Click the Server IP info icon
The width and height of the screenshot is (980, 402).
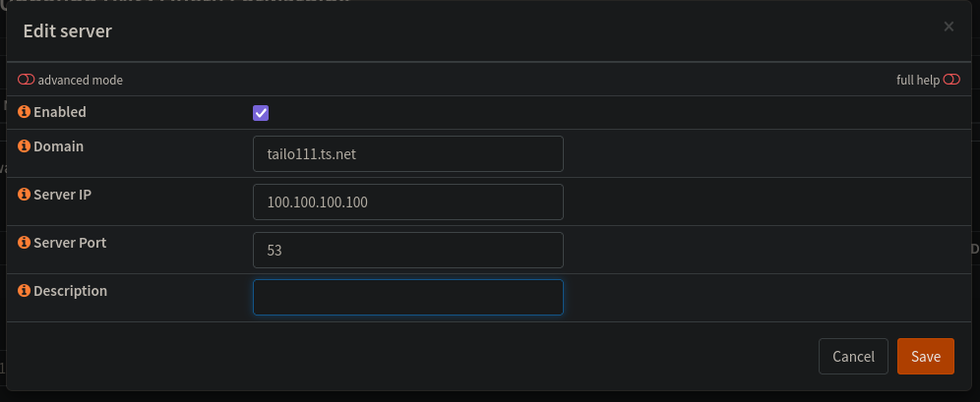pyautogui.click(x=25, y=195)
